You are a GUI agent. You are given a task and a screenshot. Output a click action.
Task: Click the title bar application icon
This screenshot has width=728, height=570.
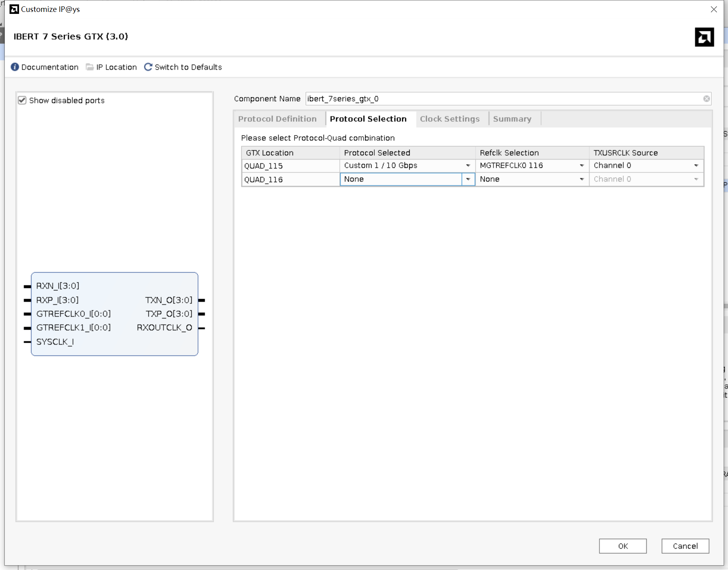click(14, 9)
